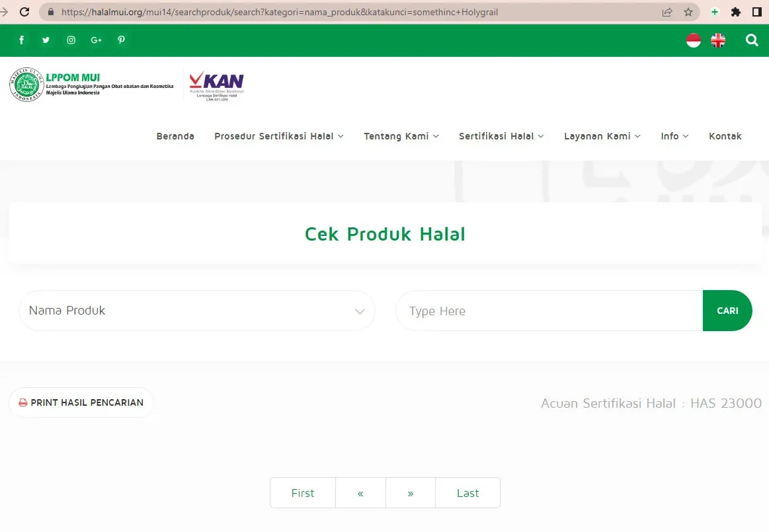This screenshot has height=532, width=769.
Task: Click Acuan Sertifikasi Halal HAS 23000 text
Action: click(651, 403)
